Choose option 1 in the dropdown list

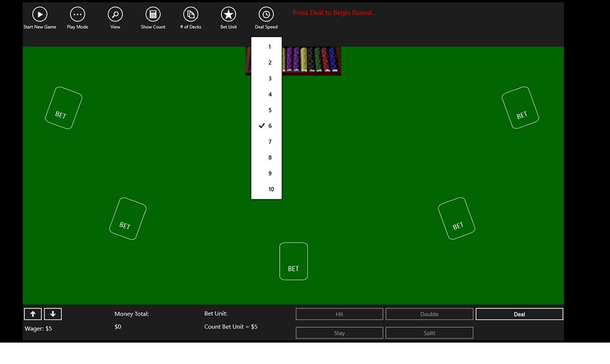266,47
